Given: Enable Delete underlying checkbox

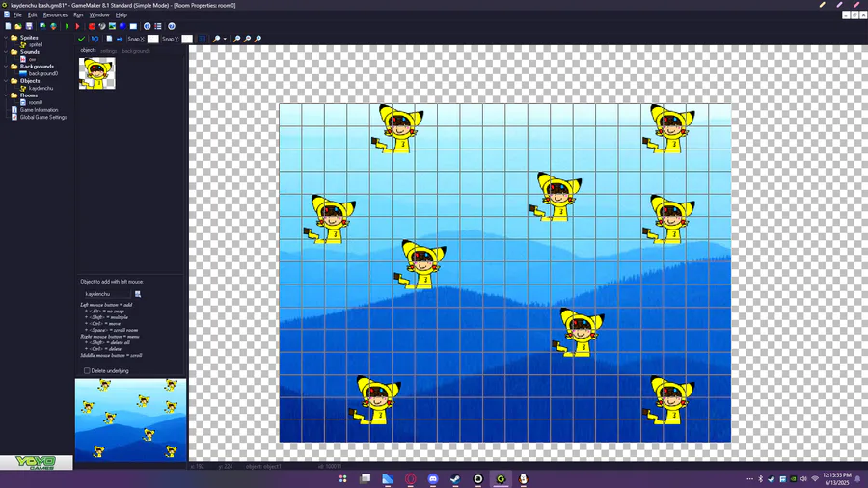Looking at the screenshot, I should click(87, 370).
